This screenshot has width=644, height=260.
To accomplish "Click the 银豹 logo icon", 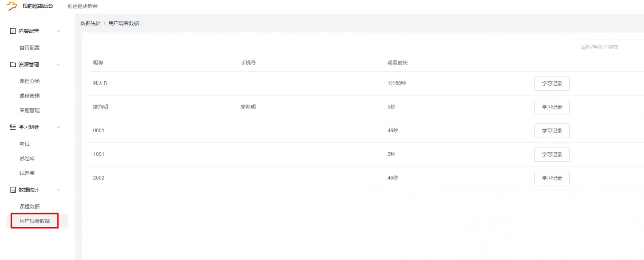I will [x=12, y=6].
